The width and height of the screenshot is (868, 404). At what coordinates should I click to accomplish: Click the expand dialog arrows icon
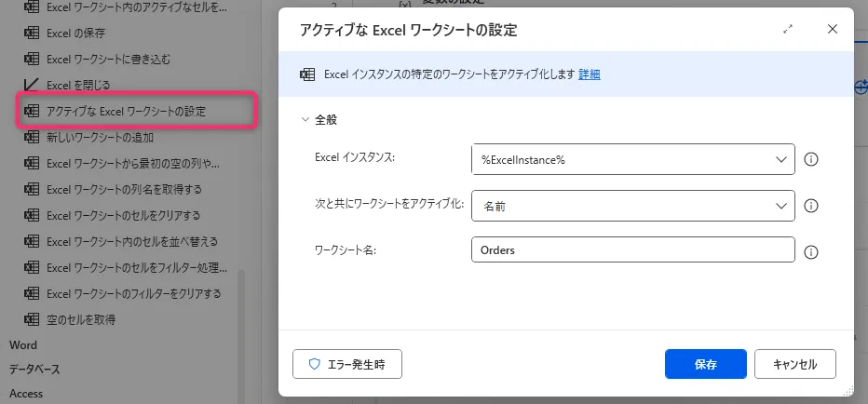point(788,30)
